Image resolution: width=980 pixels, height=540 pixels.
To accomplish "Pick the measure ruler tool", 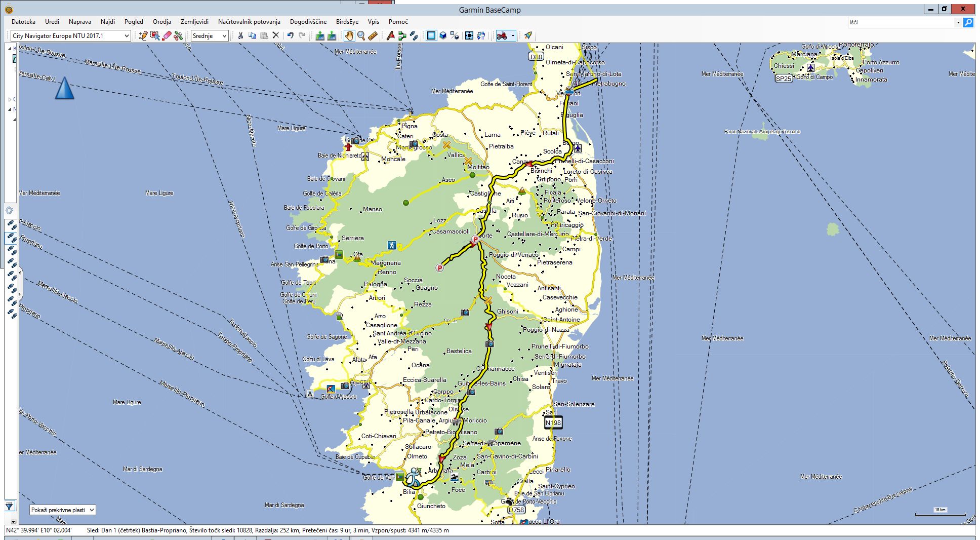I will click(373, 35).
